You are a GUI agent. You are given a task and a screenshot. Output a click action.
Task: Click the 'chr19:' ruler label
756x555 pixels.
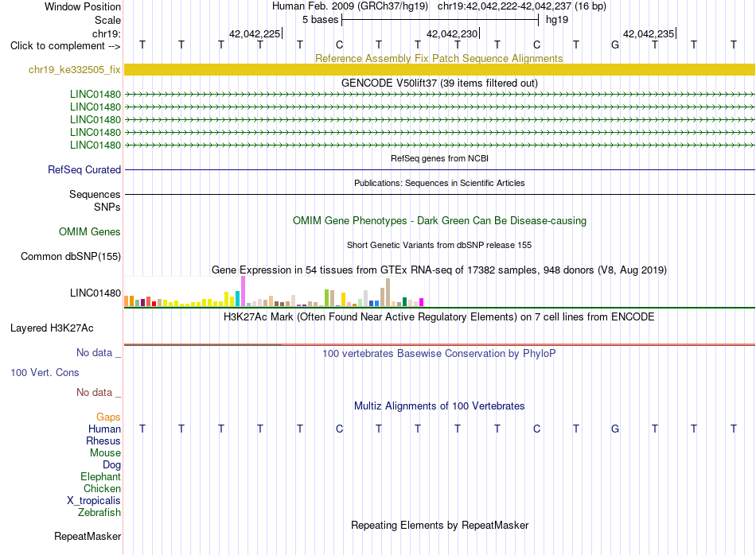pyautogui.click(x=107, y=33)
